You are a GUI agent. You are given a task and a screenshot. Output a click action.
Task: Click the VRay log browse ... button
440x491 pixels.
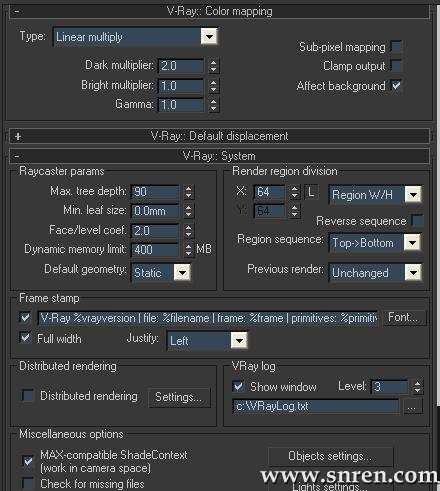point(412,407)
